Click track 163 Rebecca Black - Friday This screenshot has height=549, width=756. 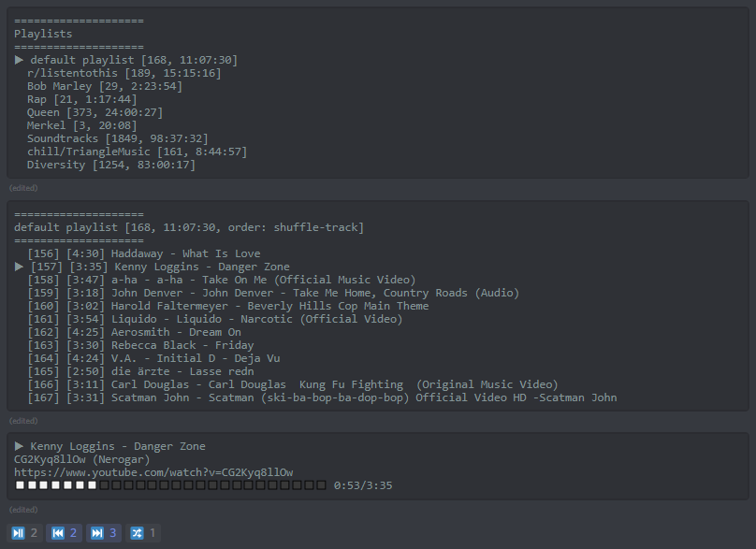[140, 345]
